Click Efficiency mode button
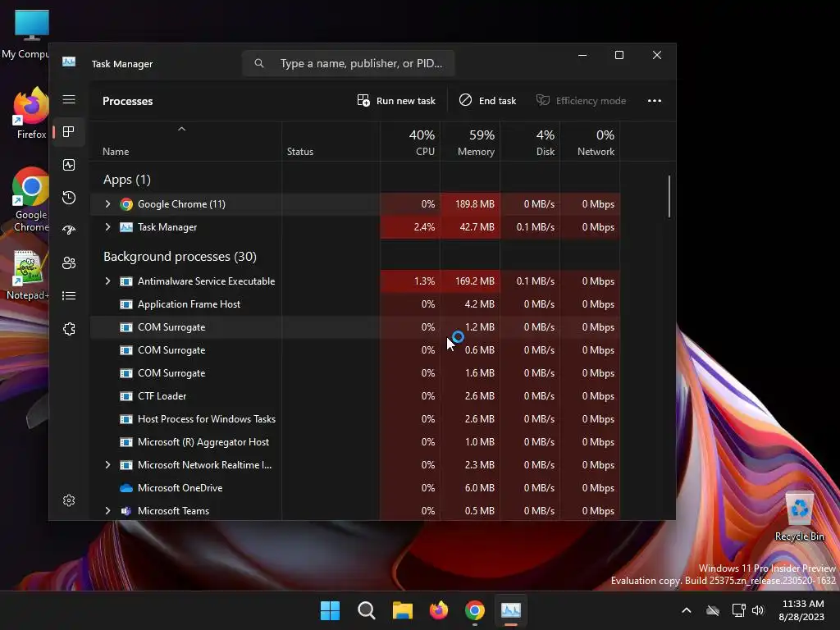 (581, 101)
